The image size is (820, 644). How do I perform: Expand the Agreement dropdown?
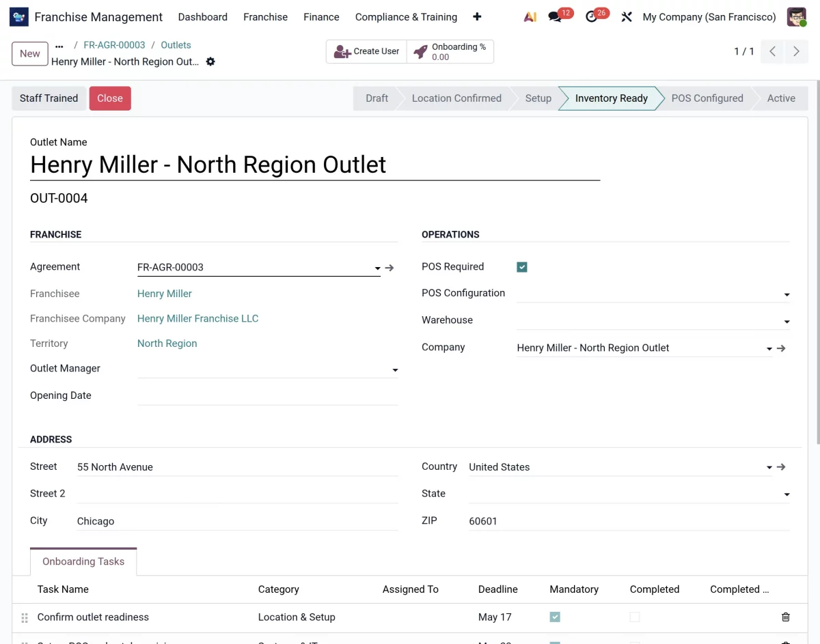(x=377, y=268)
